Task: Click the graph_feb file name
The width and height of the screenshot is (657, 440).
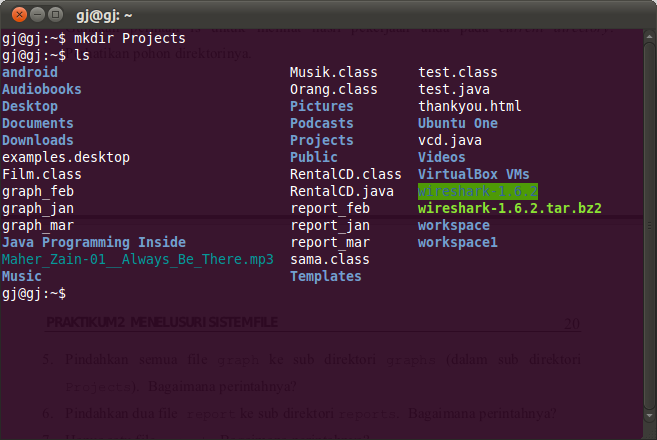Action: click(38, 191)
